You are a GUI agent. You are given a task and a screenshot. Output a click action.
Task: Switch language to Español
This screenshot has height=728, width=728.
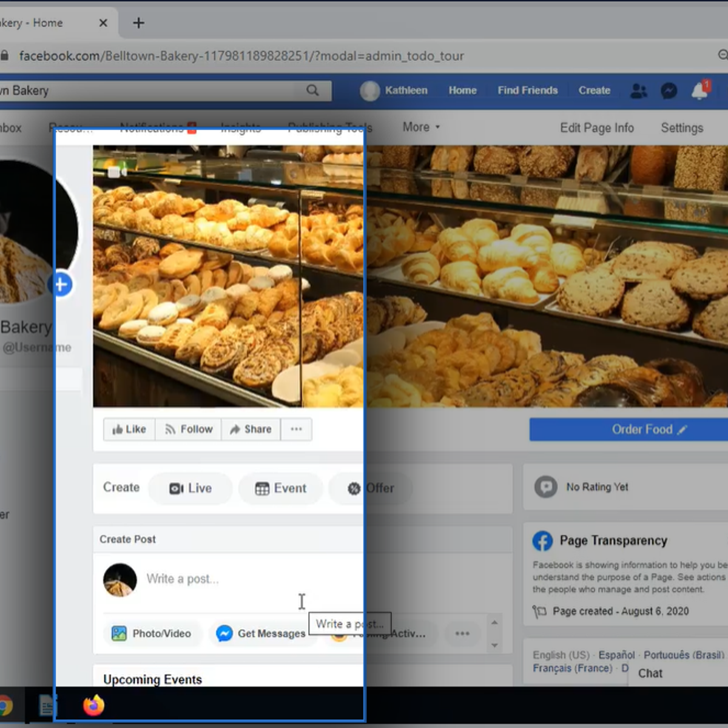click(x=616, y=655)
